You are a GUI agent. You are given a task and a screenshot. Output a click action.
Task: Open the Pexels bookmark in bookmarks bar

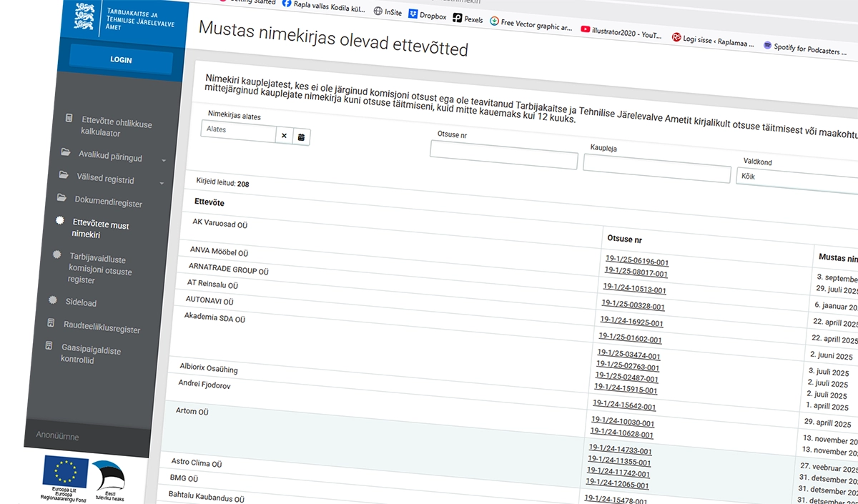[x=468, y=19]
